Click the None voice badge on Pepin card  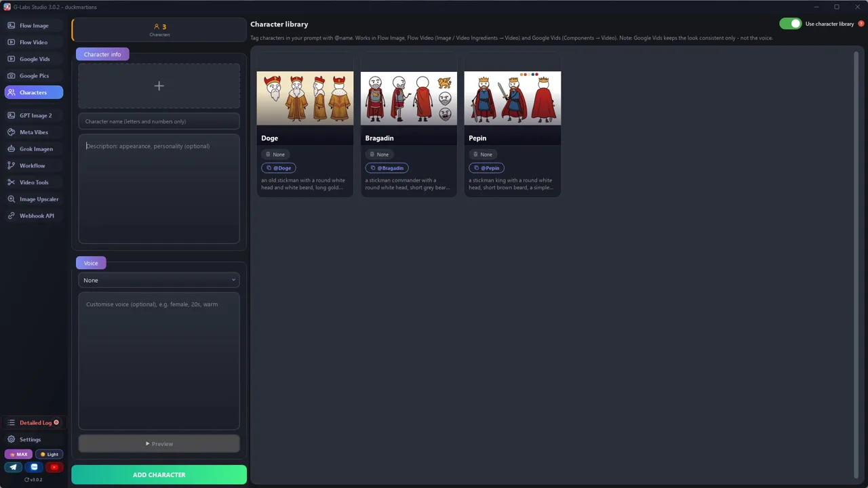(483, 155)
